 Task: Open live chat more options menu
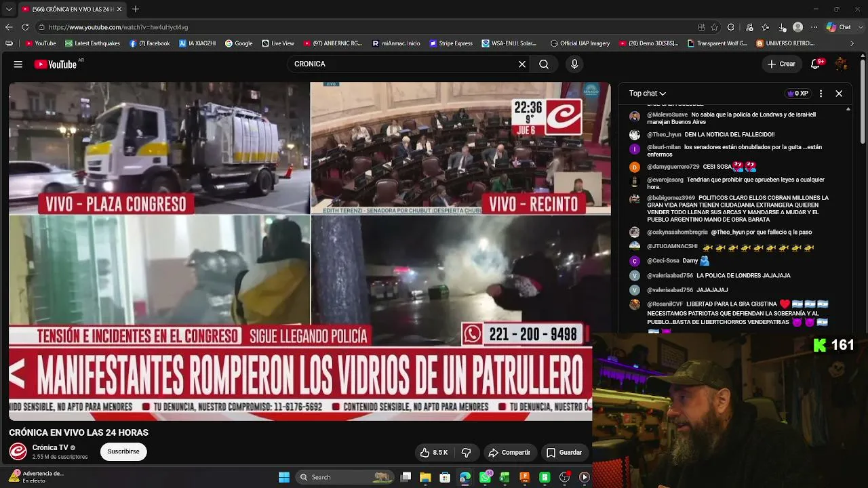tap(821, 94)
